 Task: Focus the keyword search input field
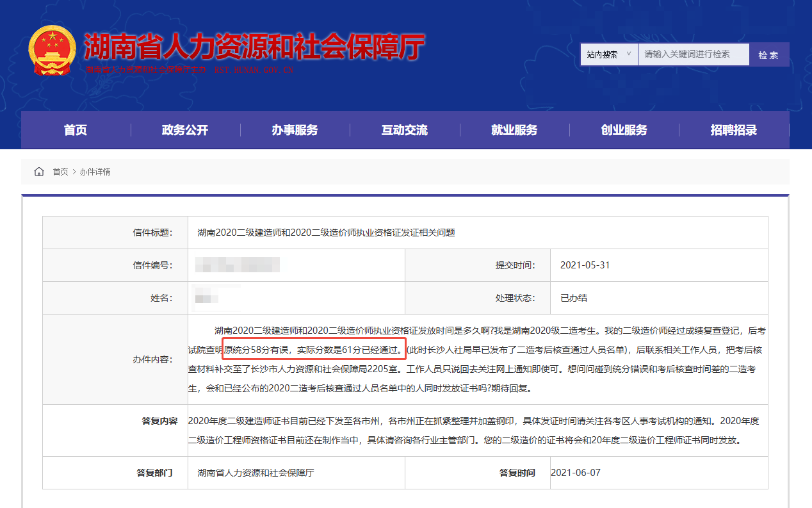point(693,54)
